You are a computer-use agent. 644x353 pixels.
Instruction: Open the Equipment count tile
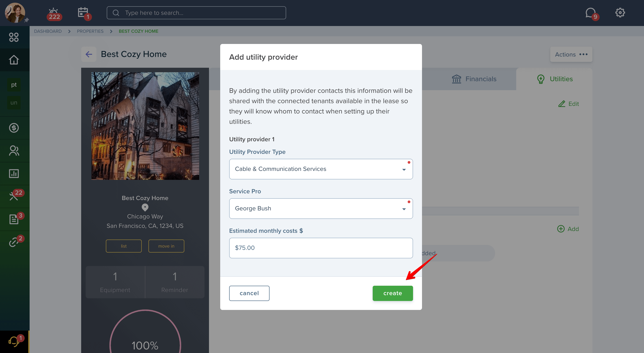(x=115, y=282)
